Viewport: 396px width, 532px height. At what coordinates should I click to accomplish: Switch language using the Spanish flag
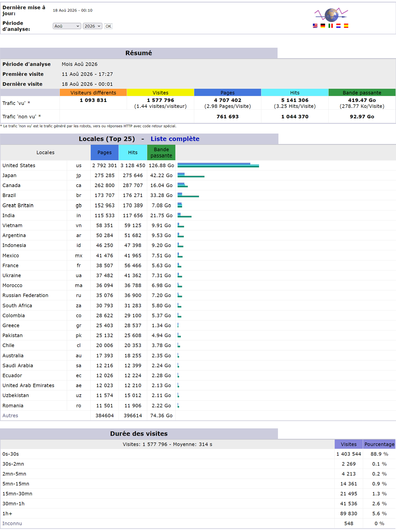[346, 26]
